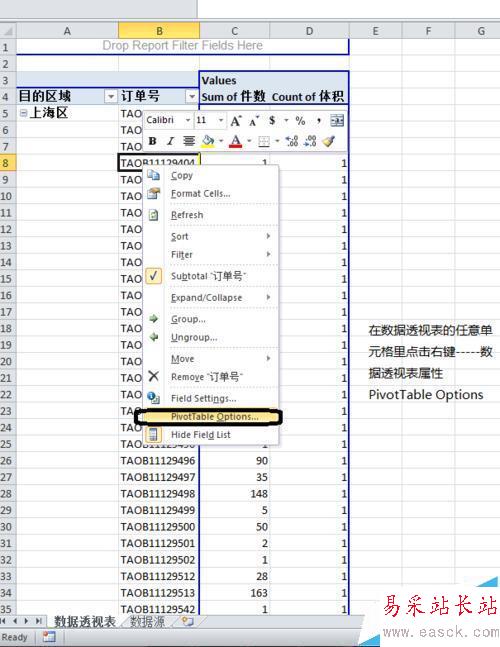Open the 订单号 filter dropdown

[191, 97]
